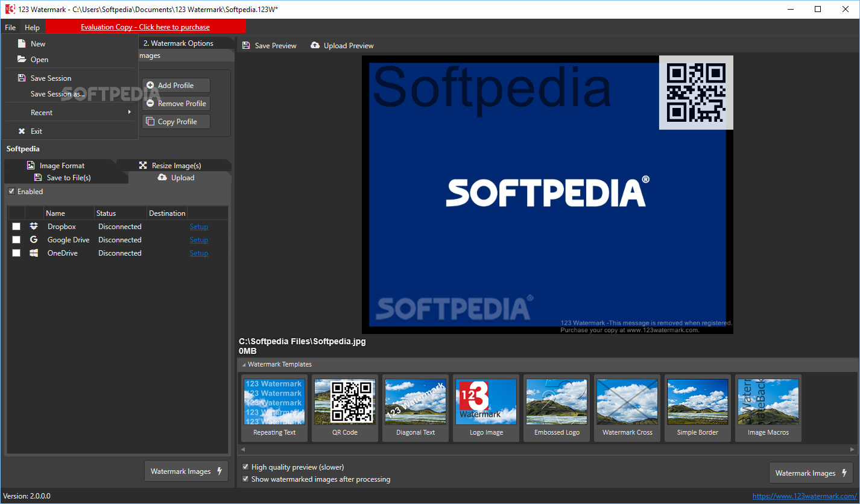Click lightning icon on left Watermark Images button

point(220,471)
